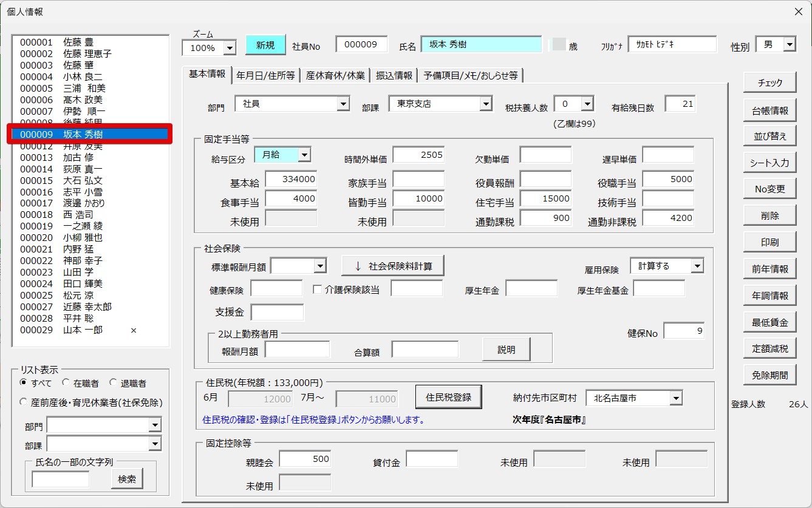Open the 給与区分 月給 dropdown
This screenshot has height=508, width=812.
304,155
